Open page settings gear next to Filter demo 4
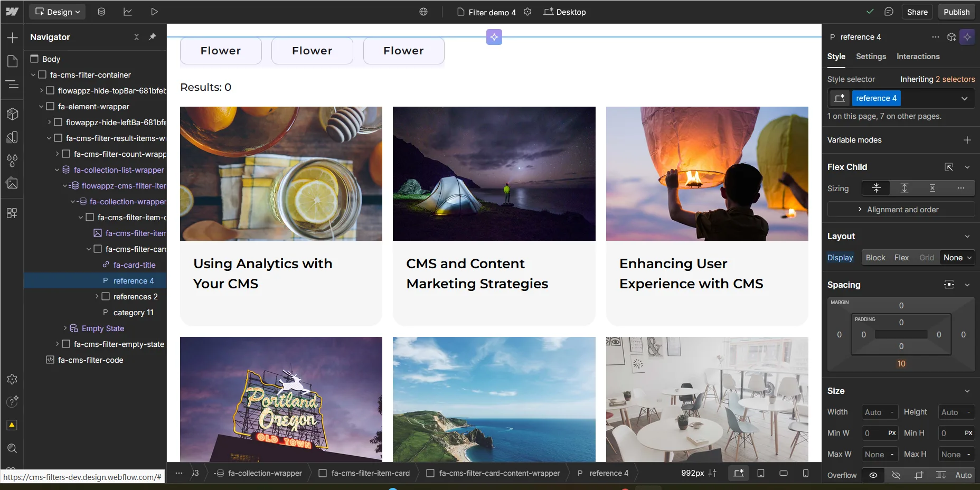The image size is (980, 490). tap(527, 12)
